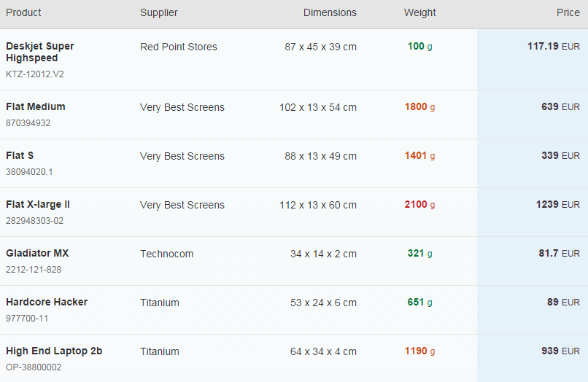This screenshot has width=588, height=382.
Task: Open the Flat S product row
Action: point(294,163)
